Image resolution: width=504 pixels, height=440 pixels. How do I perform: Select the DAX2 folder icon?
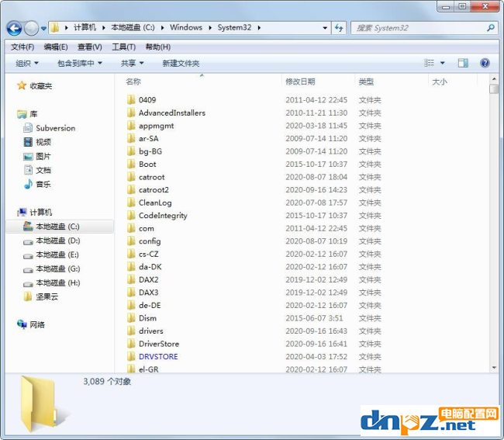coord(131,279)
